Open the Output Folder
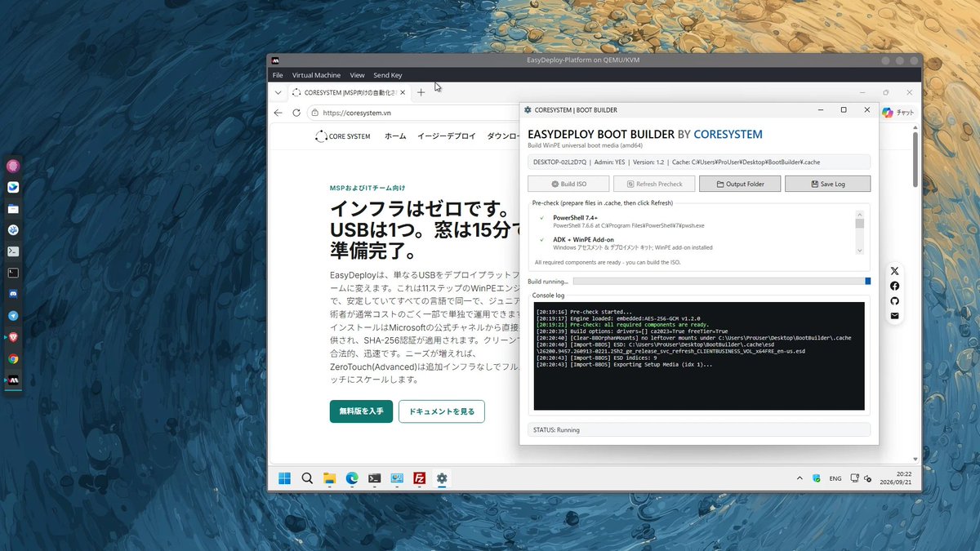This screenshot has height=551, width=980. coord(740,184)
